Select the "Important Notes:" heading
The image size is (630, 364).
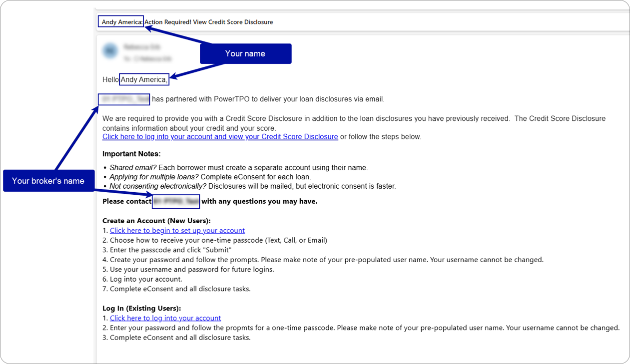tap(131, 154)
